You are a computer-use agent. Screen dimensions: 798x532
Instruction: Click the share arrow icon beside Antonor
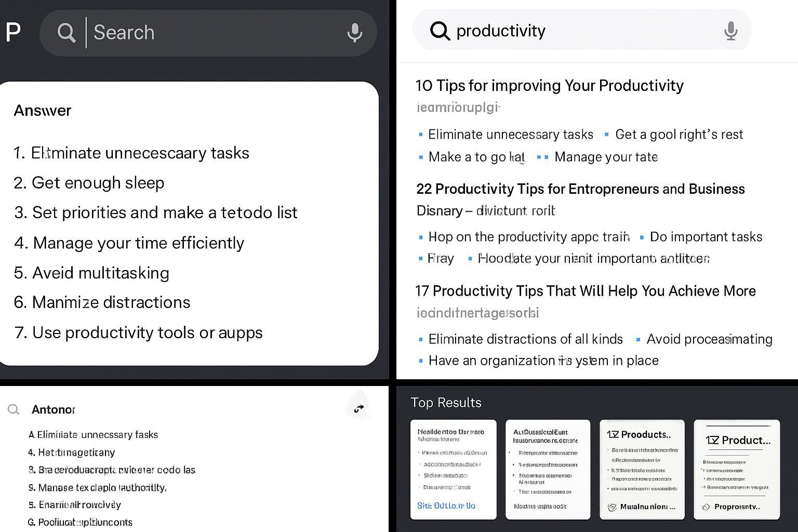[359, 409]
